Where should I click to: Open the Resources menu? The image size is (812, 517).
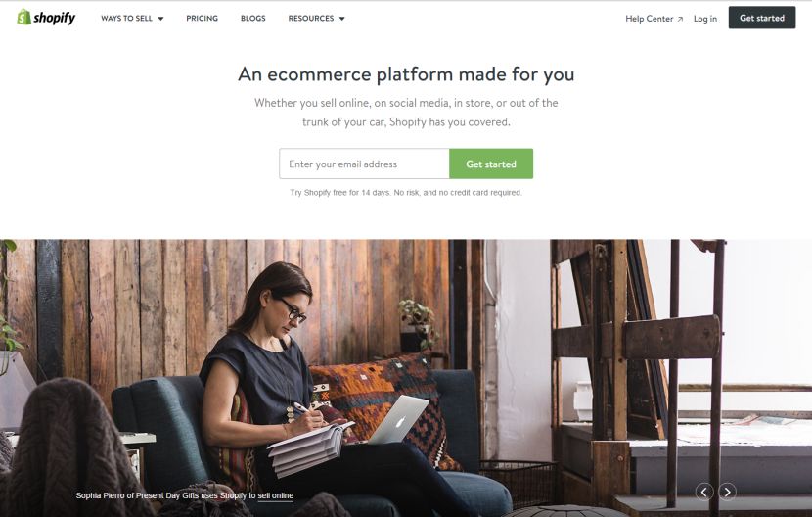click(x=316, y=19)
